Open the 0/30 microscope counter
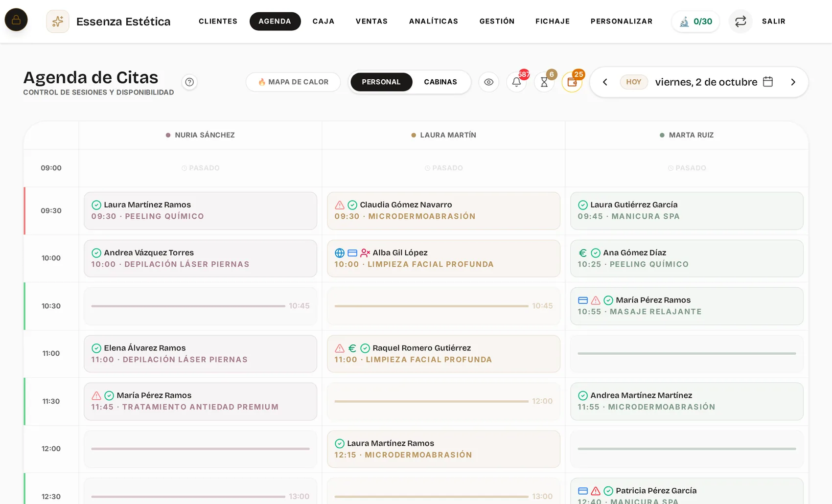Screen dimensions: 832x504 click(x=695, y=22)
